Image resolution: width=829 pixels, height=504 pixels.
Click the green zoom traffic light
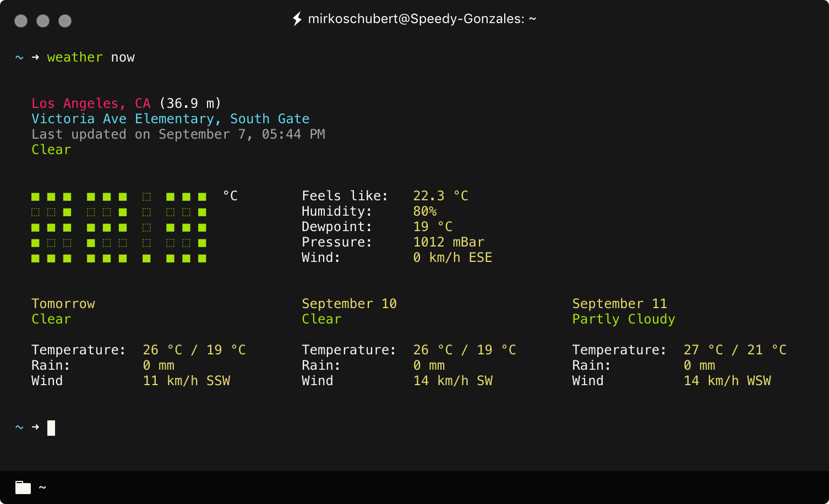[x=65, y=21]
